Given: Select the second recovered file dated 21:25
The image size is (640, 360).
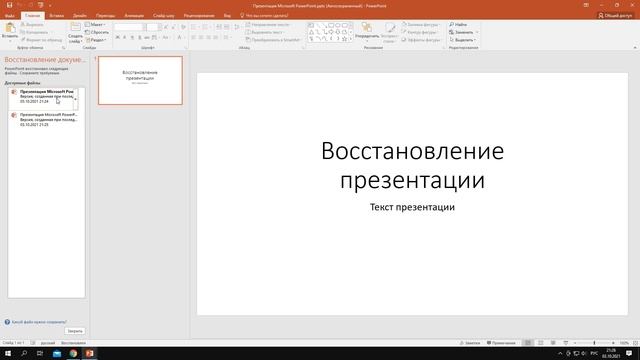Looking at the screenshot, I should [x=45, y=120].
